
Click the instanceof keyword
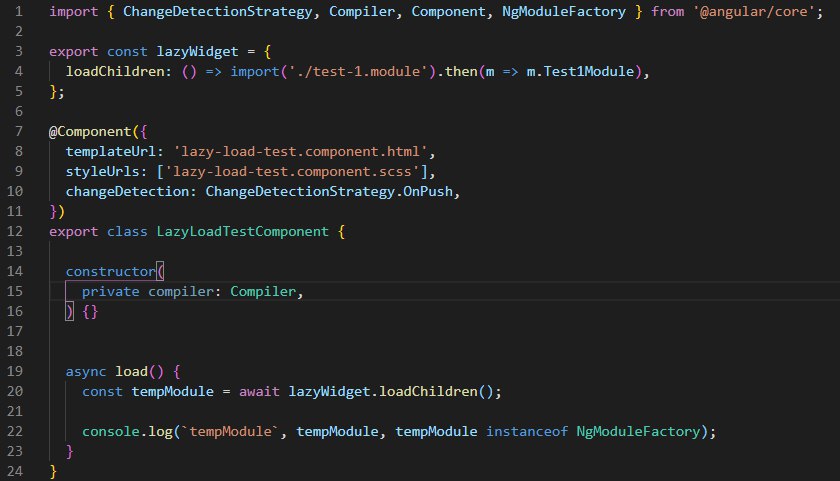click(527, 431)
